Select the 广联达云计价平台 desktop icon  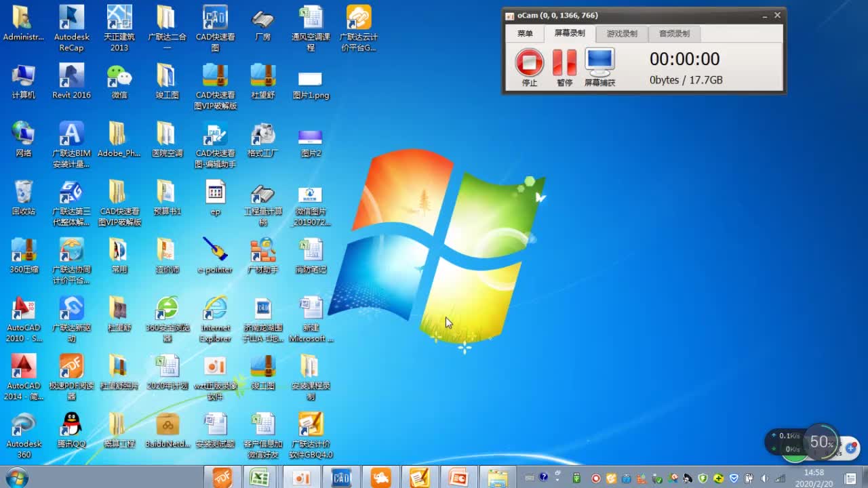tap(358, 29)
